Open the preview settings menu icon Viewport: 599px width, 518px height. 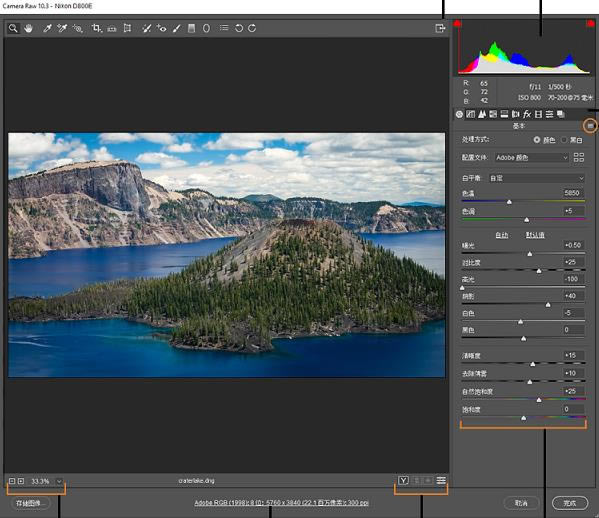[441, 481]
